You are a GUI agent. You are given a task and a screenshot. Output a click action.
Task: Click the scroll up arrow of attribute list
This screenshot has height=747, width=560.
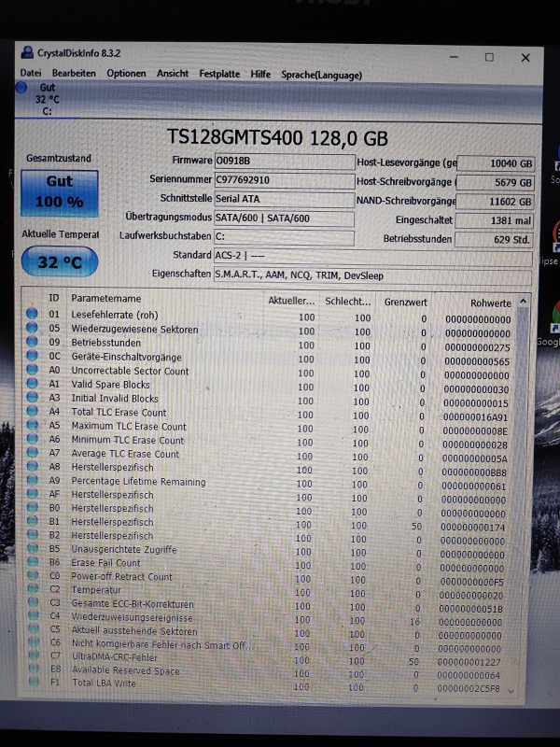coord(523,302)
